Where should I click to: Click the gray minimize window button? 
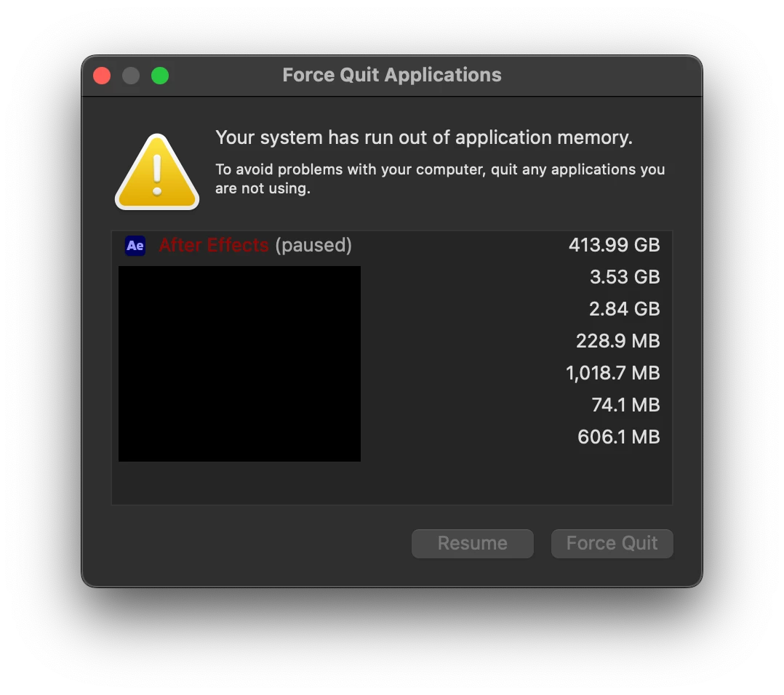point(131,76)
